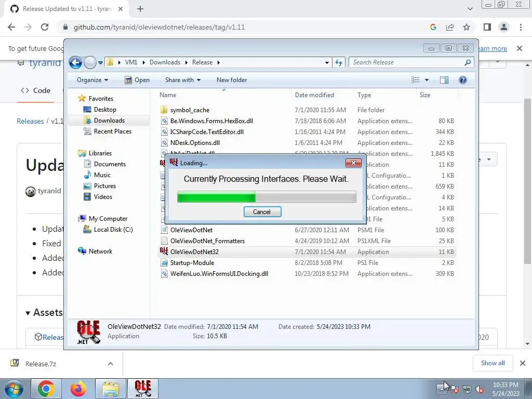The height and width of the screenshot is (399, 532).
Task: Open the view options dropdown arrow
Action: pyautogui.click(x=427, y=80)
